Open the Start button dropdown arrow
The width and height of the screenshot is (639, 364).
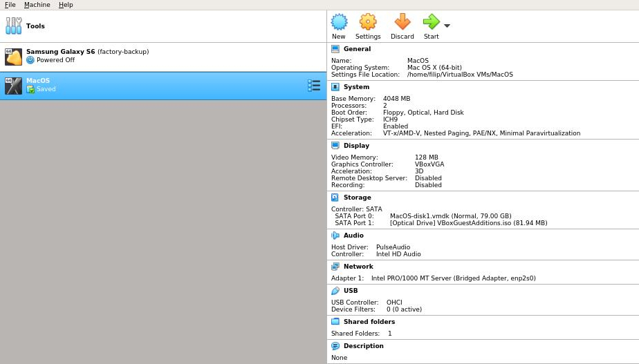(447, 26)
